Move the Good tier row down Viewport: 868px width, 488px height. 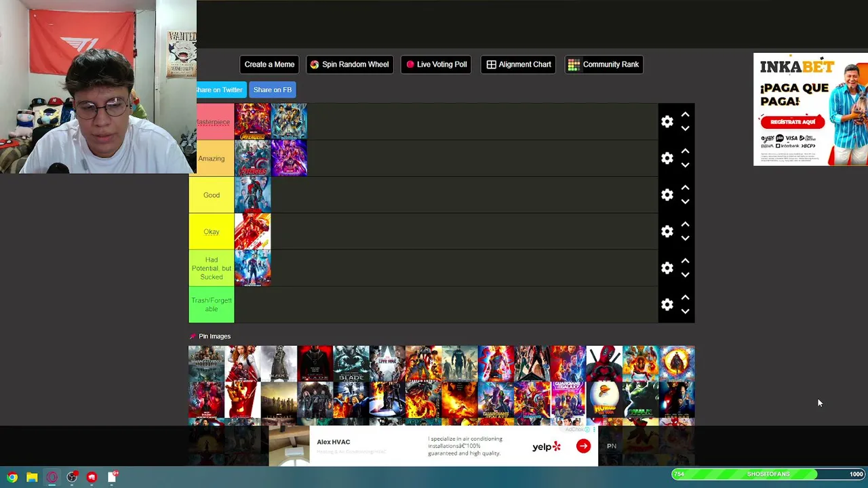685,202
